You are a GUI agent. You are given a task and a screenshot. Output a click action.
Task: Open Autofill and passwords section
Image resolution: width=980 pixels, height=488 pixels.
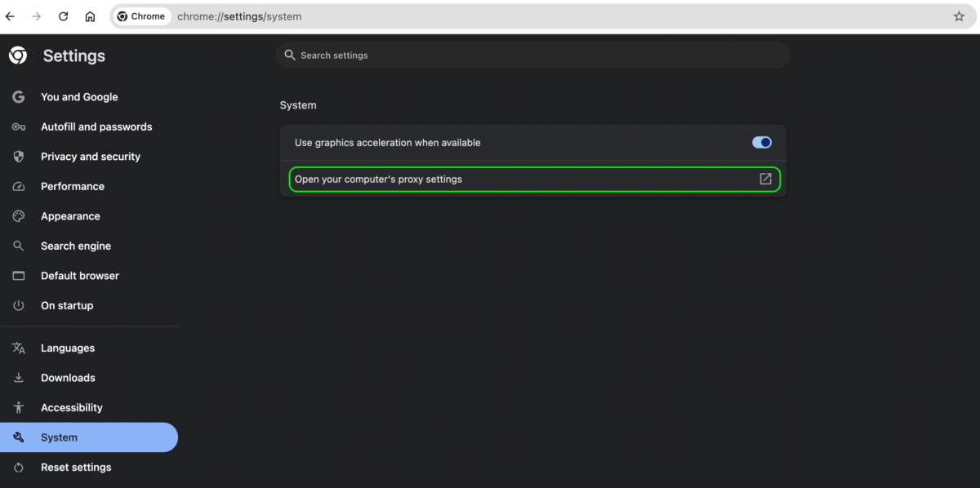pyautogui.click(x=96, y=126)
